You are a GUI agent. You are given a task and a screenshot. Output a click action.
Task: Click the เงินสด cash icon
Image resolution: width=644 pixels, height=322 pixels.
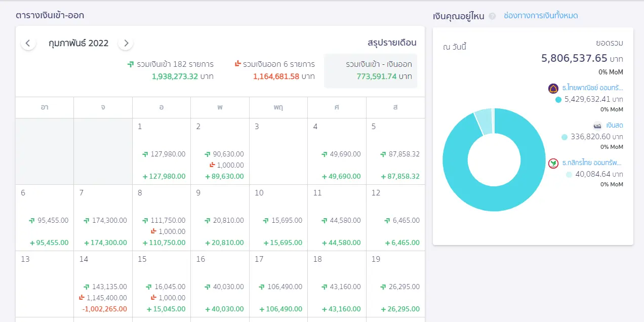597,125
